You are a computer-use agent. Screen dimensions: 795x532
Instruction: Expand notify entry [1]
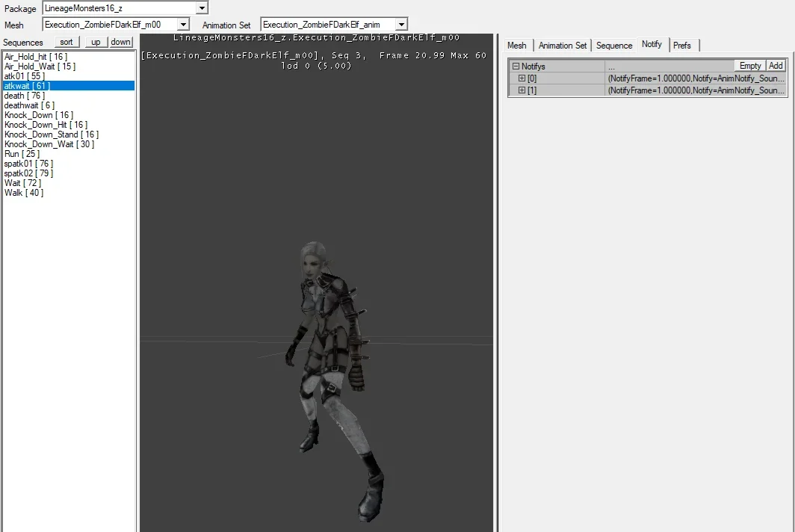pyautogui.click(x=522, y=90)
